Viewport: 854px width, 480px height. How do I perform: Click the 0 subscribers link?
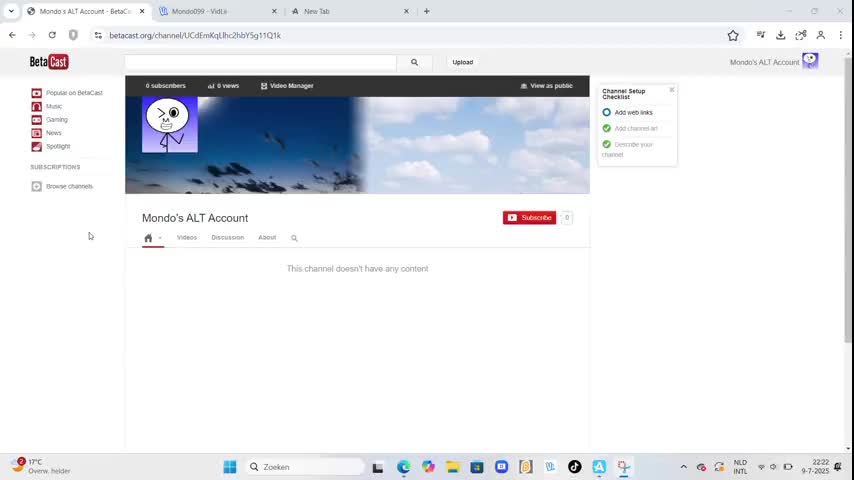pyautogui.click(x=166, y=86)
